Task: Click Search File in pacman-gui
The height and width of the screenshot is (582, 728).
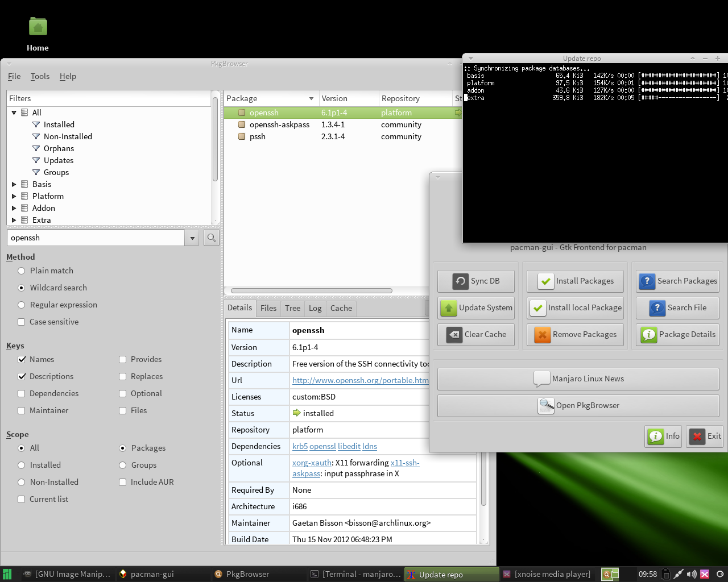Action: click(x=678, y=307)
